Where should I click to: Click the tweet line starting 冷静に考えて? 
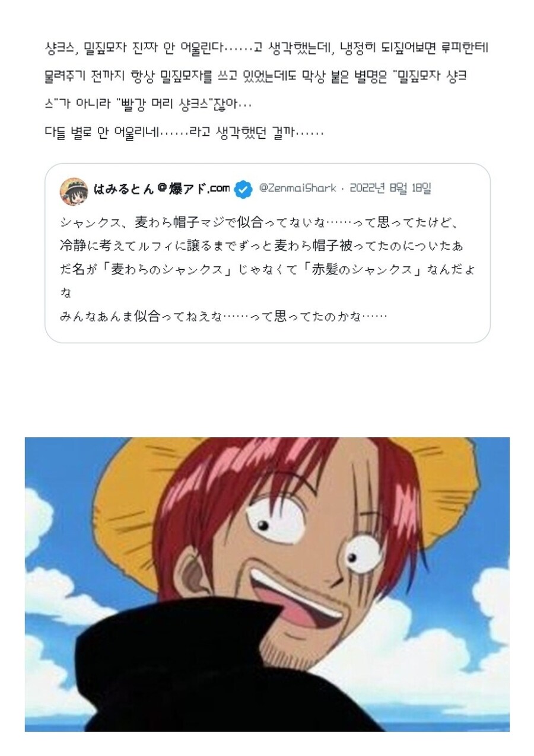(267, 245)
